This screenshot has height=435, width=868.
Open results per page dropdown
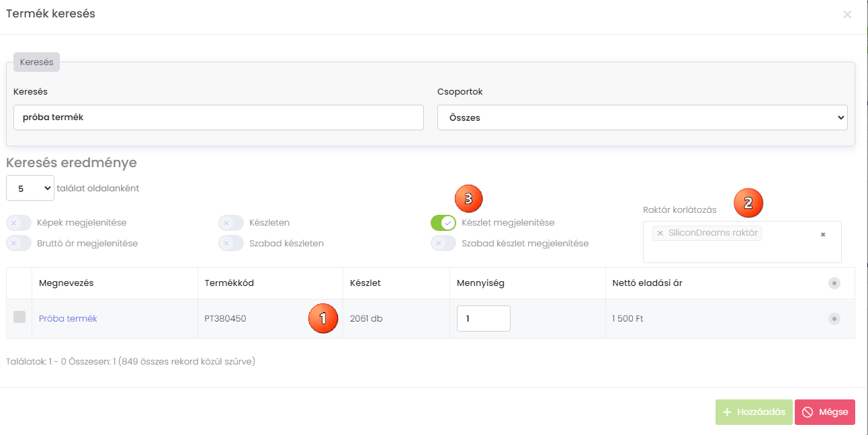(30, 189)
